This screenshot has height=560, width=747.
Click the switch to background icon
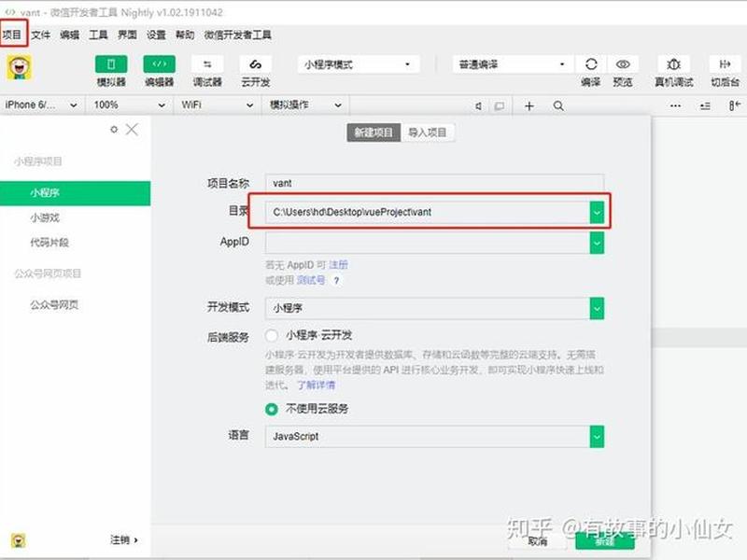725,64
